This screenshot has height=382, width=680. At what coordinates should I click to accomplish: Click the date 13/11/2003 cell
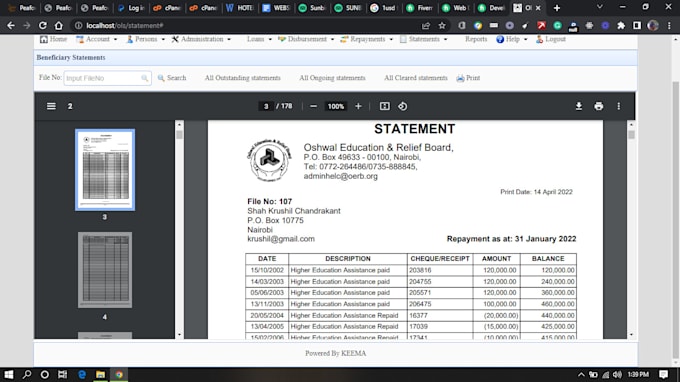point(267,304)
